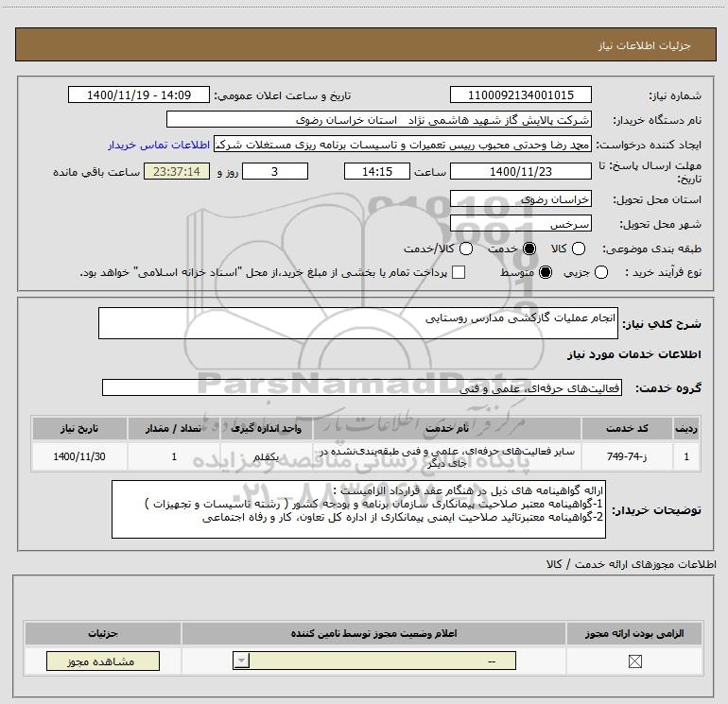Image resolution: width=728 pixels, height=704 pixels.
Task: Click the remaining days field showing 3
Action: (275, 171)
